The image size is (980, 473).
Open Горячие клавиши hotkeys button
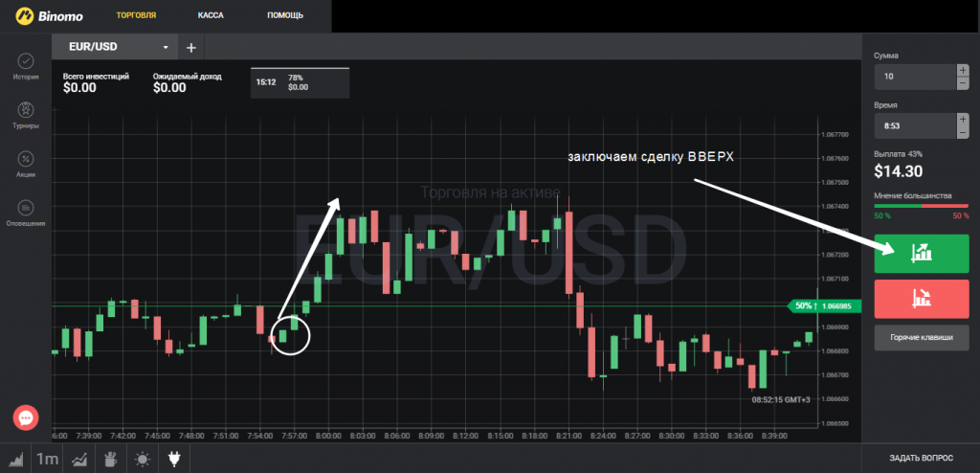pyautogui.click(x=922, y=337)
